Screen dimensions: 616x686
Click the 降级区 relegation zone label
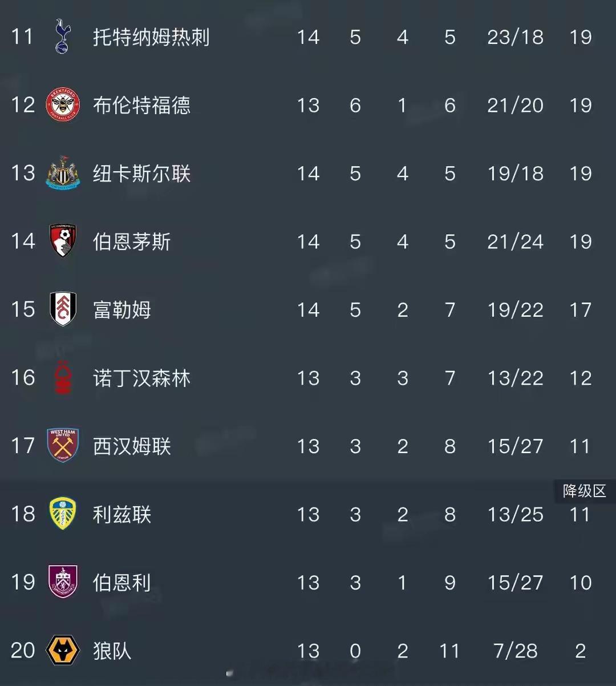[x=584, y=491]
